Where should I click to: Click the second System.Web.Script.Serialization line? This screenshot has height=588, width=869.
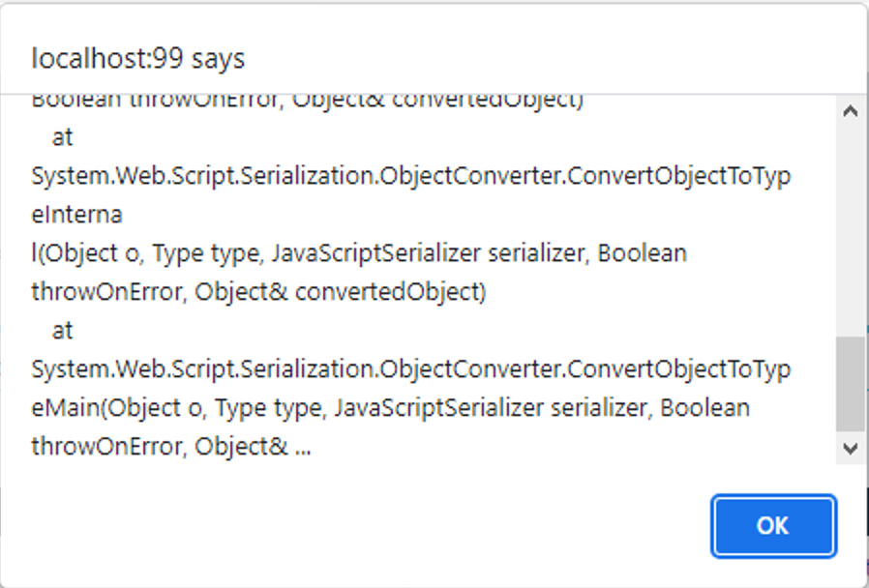point(410,369)
